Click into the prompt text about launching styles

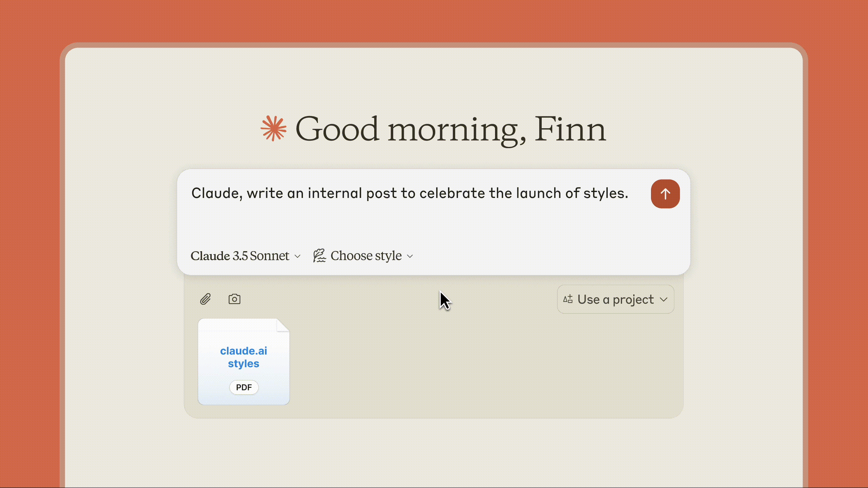409,193
